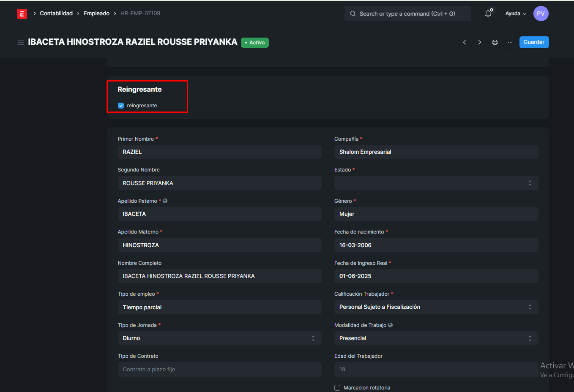Screen dimensions: 574x392
Task: Expand the Tipo de Jornada dropdown
Action: [x=219, y=338]
